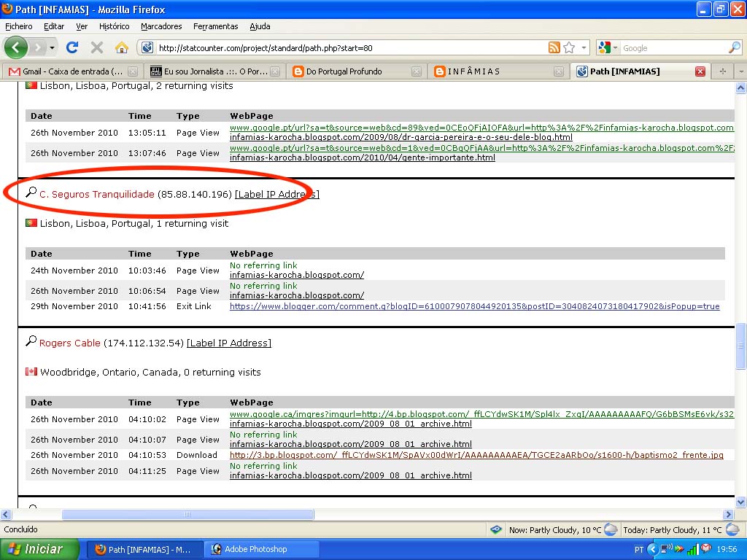Image resolution: width=747 pixels, height=560 pixels.
Task: Click the search magnifier icon in search box
Action: point(734,47)
